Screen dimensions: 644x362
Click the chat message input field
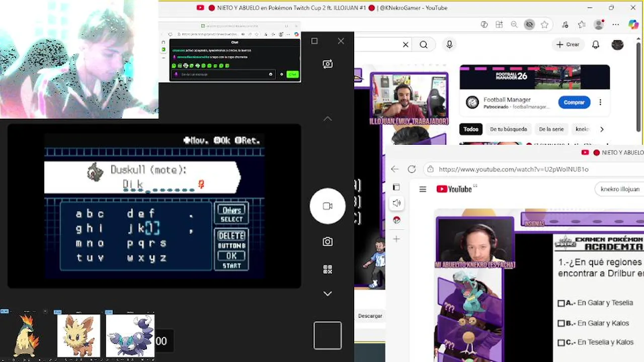(223, 74)
